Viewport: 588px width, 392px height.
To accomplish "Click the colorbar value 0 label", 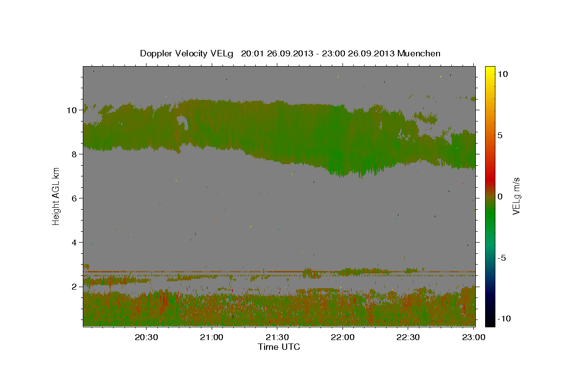I will click(500, 196).
